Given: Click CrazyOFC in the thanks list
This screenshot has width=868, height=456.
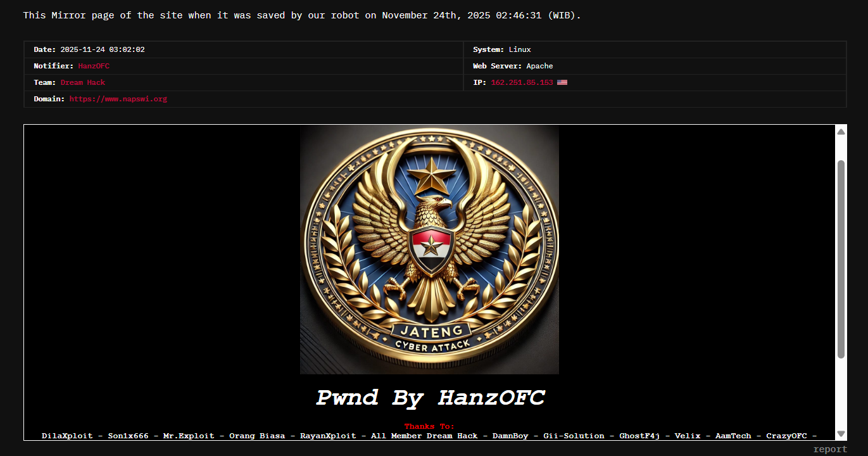Looking at the screenshot, I should coord(786,436).
